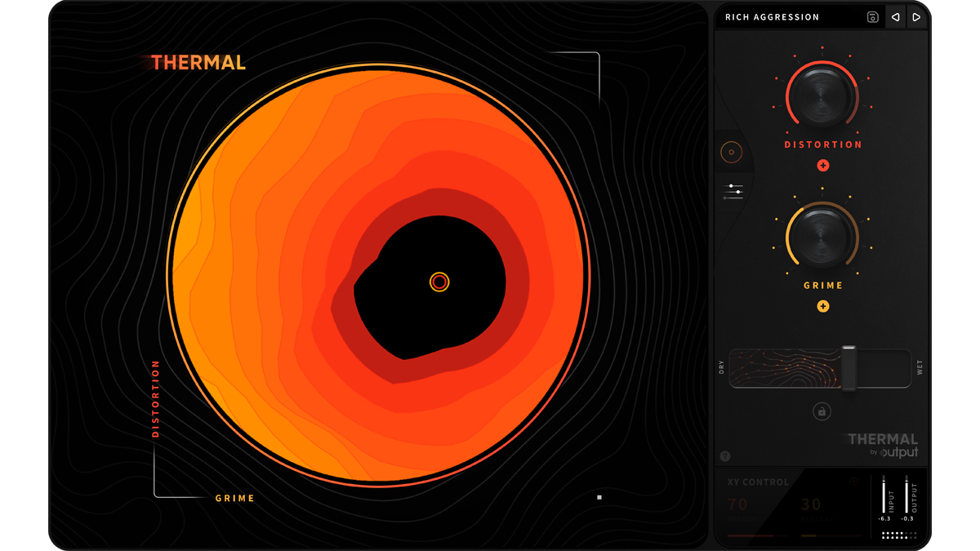Expand Distortion options with red plus button
Image resolution: width=980 pixels, height=551 pixels.
coord(823,166)
